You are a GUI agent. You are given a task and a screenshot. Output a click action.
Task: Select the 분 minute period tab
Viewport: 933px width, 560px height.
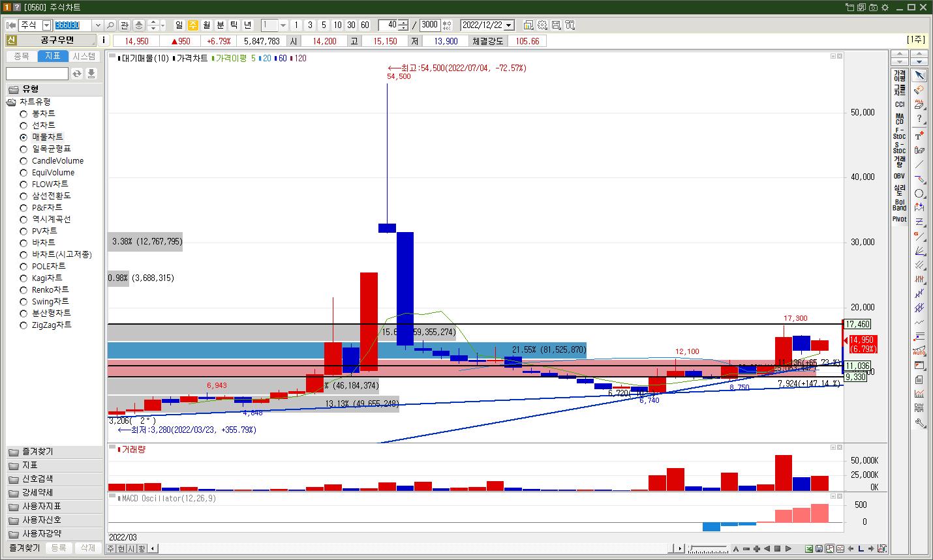coord(221,25)
